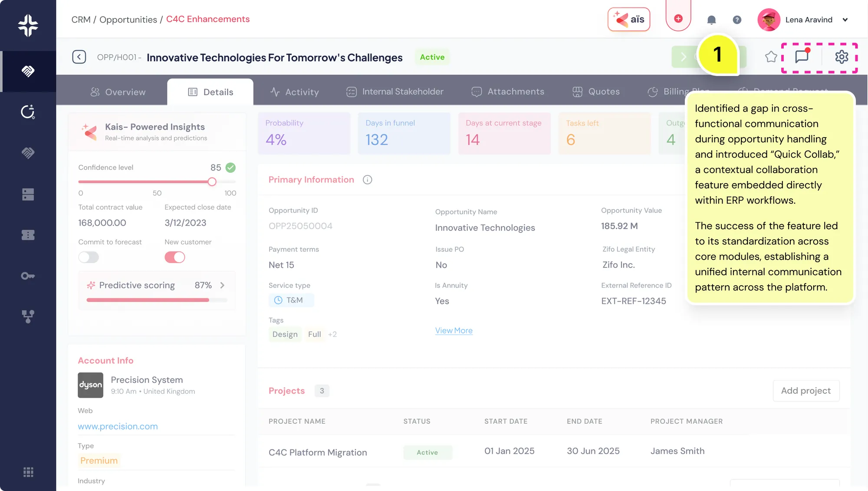The height and width of the screenshot is (491, 868).
Task: Click the CRM breadcrumb
Action: click(81, 20)
